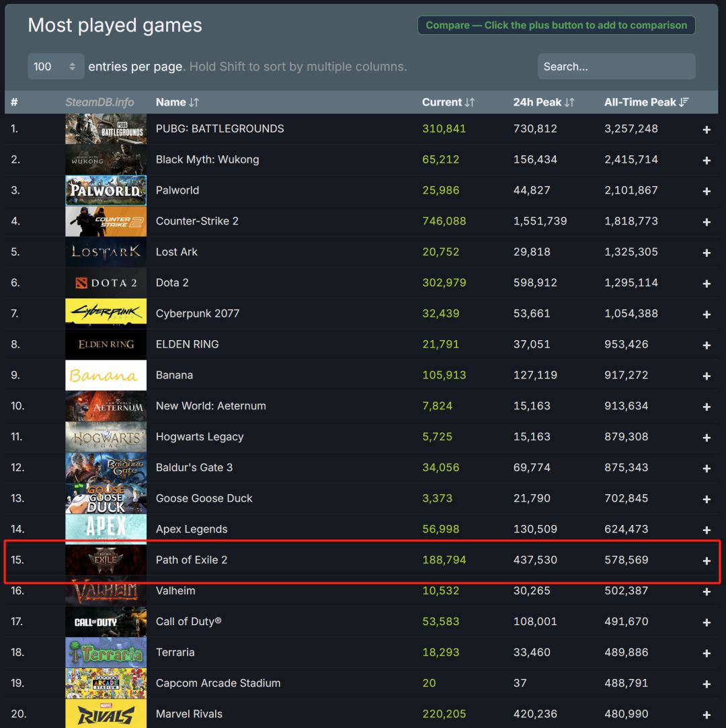Click the Valheim thumbnail image

(x=106, y=591)
